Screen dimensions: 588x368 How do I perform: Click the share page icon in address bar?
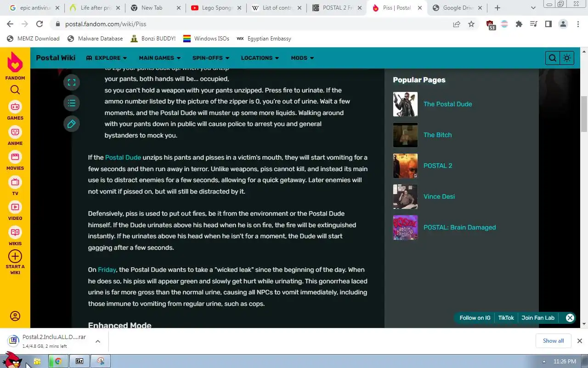(x=457, y=24)
